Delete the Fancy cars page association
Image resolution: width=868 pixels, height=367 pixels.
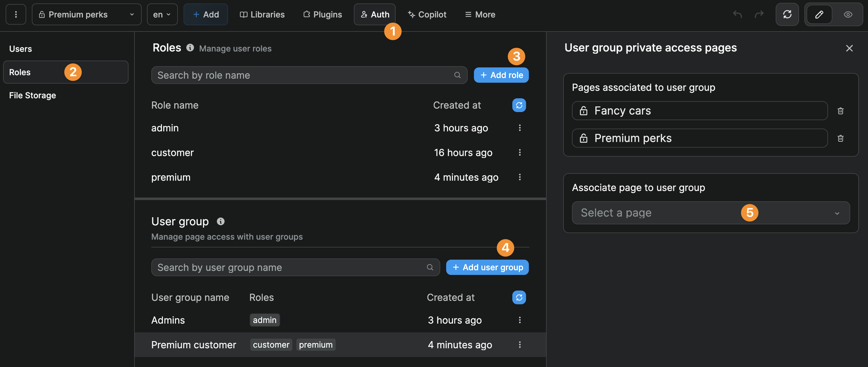pyautogui.click(x=840, y=110)
